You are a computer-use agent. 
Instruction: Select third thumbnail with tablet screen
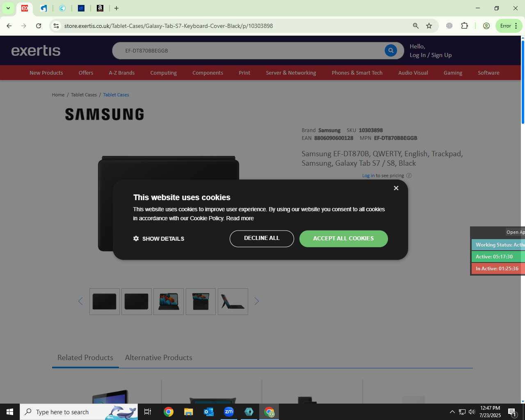point(169,301)
